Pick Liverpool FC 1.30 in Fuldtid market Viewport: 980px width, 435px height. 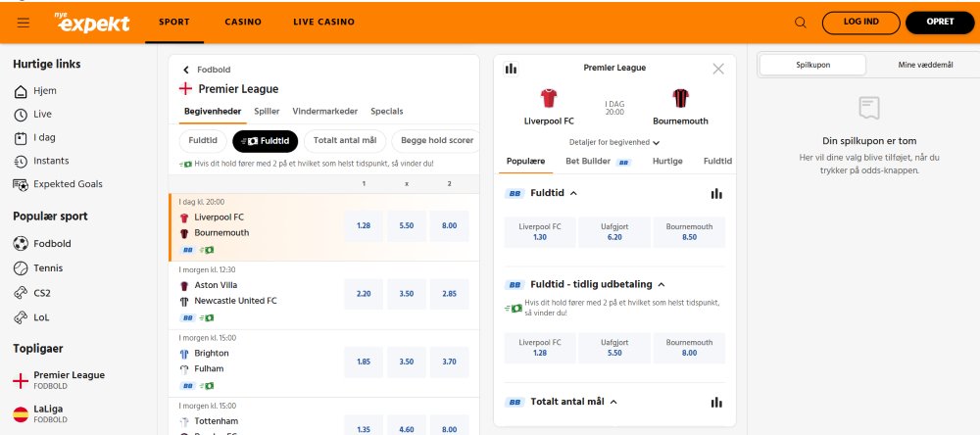(x=540, y=232)
